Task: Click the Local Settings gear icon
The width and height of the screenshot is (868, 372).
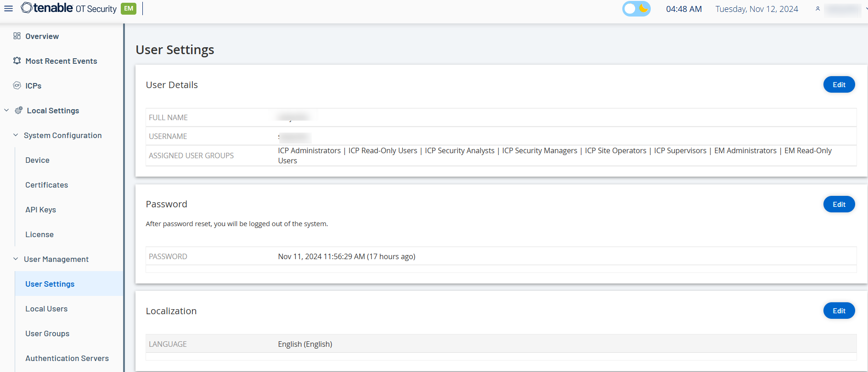Action: (x=19, y=110)
